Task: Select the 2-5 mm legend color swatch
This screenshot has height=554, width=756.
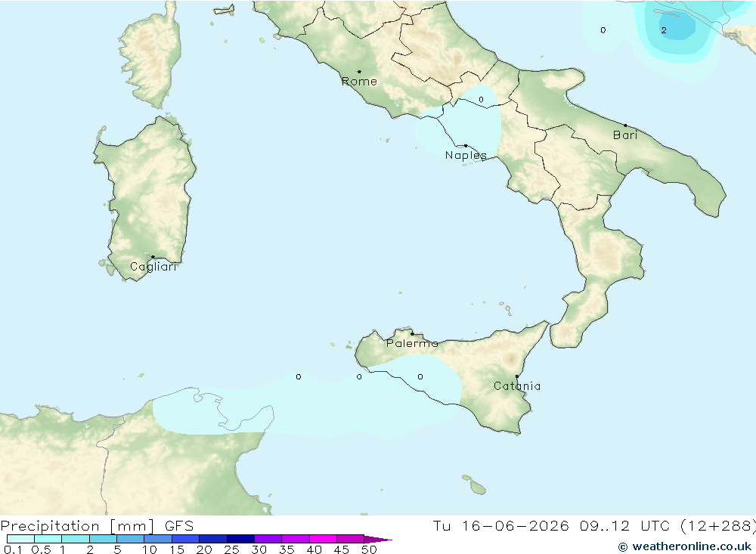Action: click(x=103, y=539)
